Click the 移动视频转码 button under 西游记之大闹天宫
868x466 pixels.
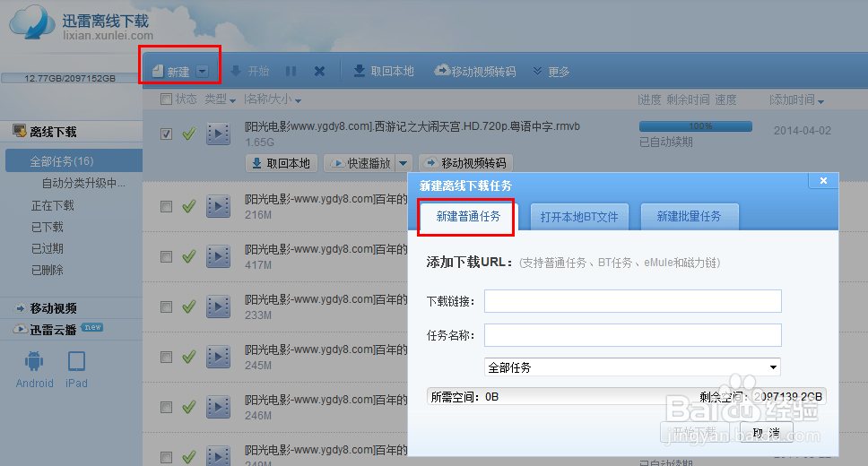pyautogui.click(x=465, y=163)
